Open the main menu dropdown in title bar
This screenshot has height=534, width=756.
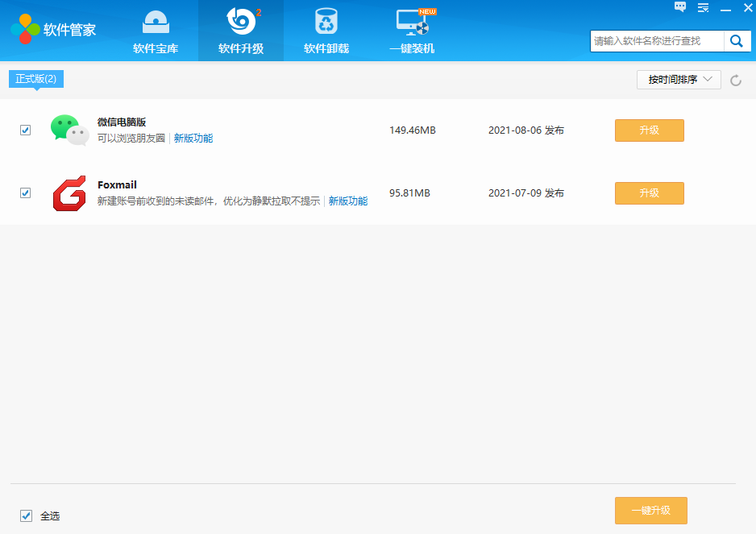pyautogui.click(x=703, y=8)
